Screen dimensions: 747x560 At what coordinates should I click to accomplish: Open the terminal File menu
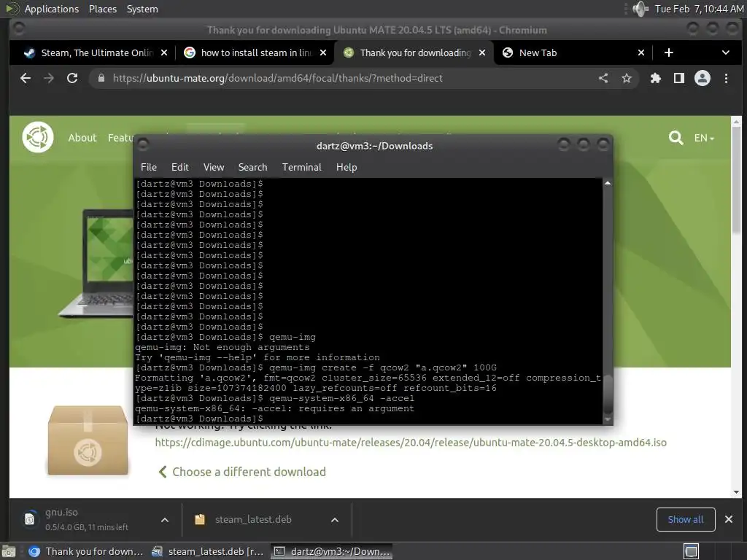click(x=149, y=167)
